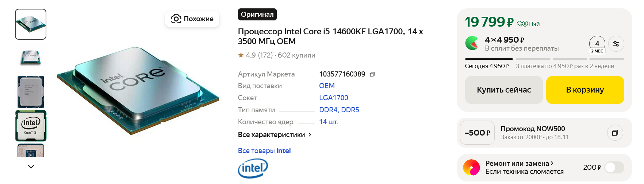Click the LGA1700 socket link

point(333,98)
